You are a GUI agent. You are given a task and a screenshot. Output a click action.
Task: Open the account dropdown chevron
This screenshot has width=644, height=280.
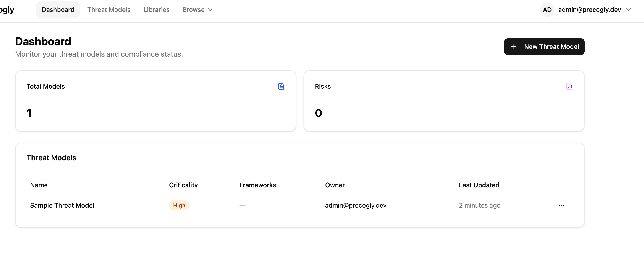point(628,10)
